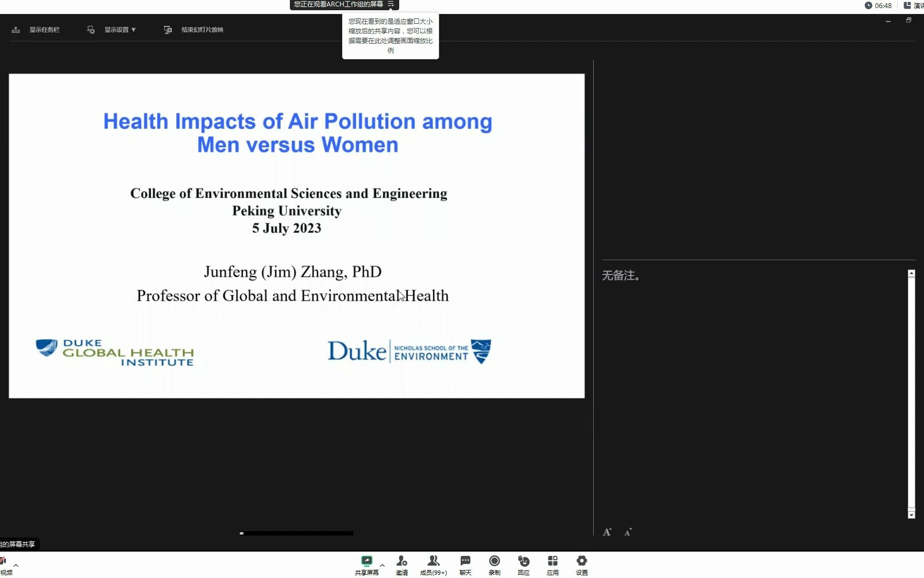Increase the notes font size
Screen dimensions: 924x578
(x=607, y=532)
